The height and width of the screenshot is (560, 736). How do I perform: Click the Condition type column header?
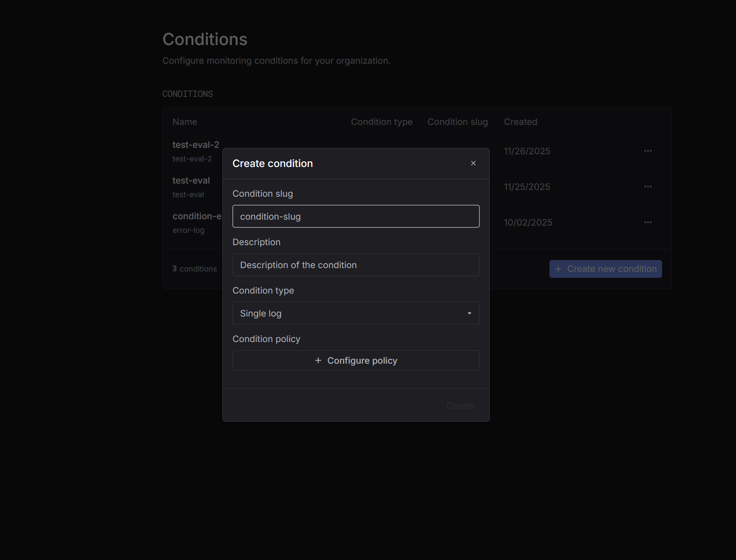click(381, 122)
